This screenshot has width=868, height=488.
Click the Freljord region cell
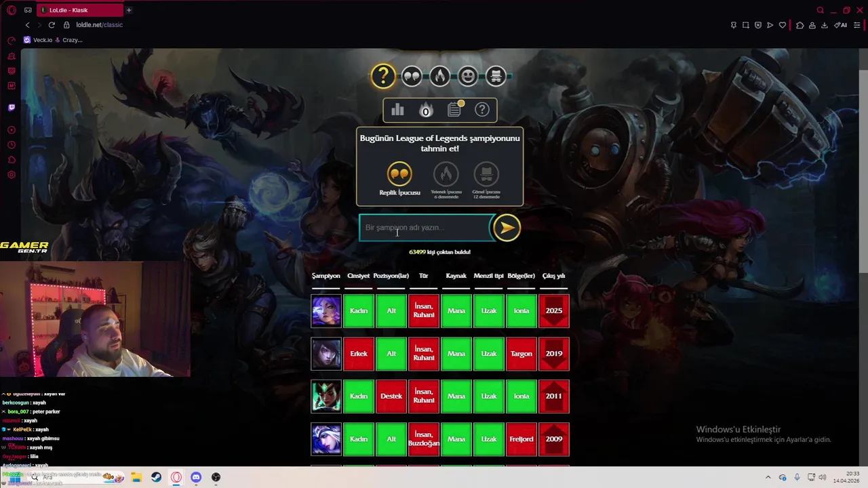pos(521,439)
